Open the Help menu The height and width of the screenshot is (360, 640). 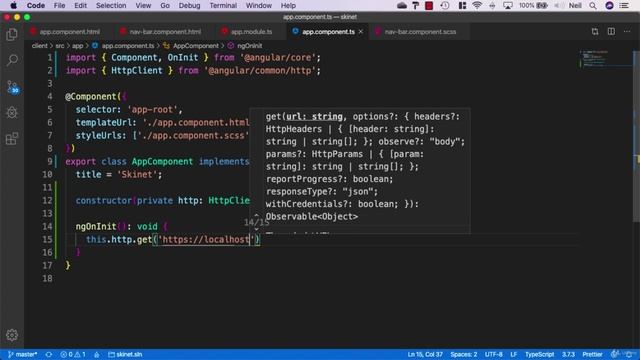click(x=288, y=5)
